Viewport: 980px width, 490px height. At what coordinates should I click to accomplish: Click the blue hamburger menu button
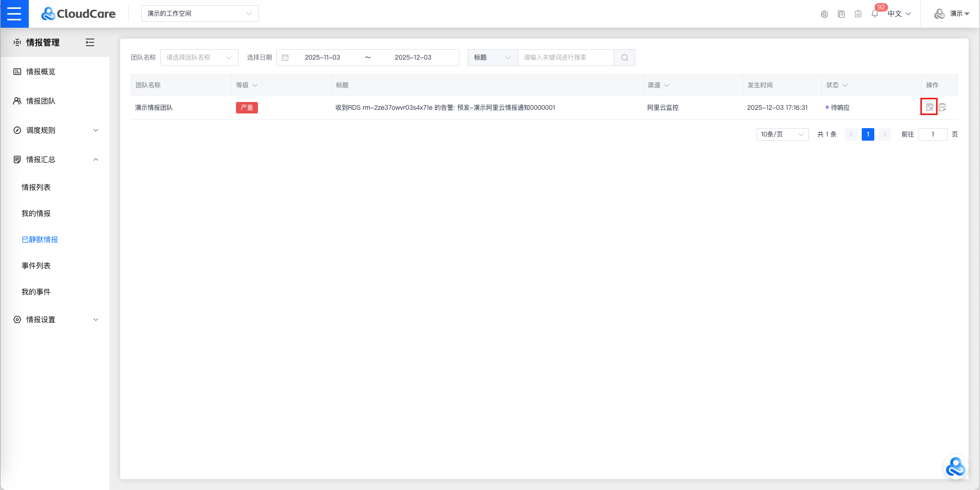pyautogui.click(x=14, y=14)
